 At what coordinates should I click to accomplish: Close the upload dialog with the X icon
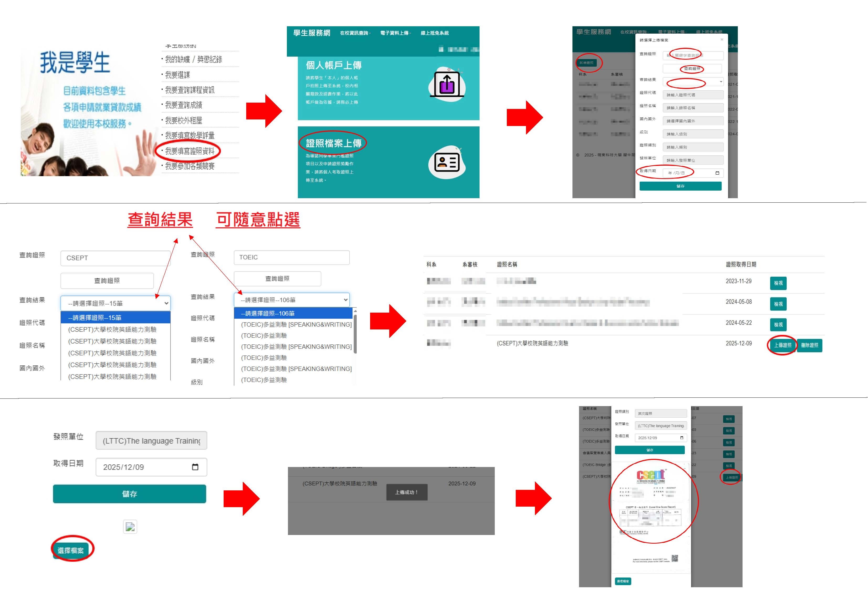pyautogui.click(x=722, y=40)
